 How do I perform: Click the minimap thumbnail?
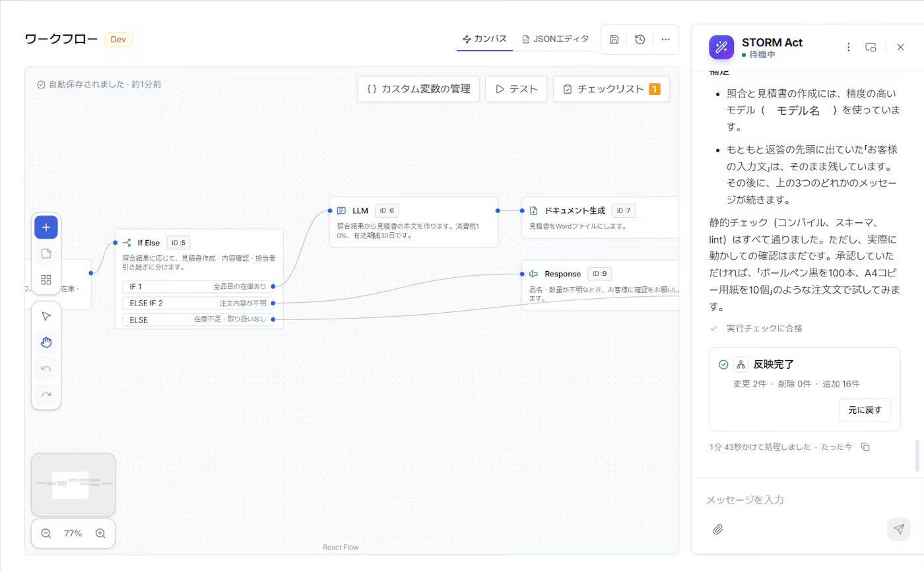[73, 484]
